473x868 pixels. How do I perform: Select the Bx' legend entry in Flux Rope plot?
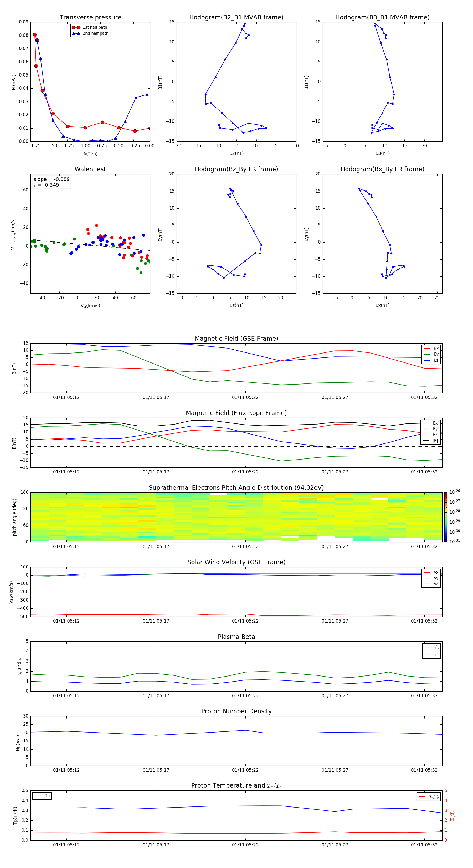tap(431, 423)
